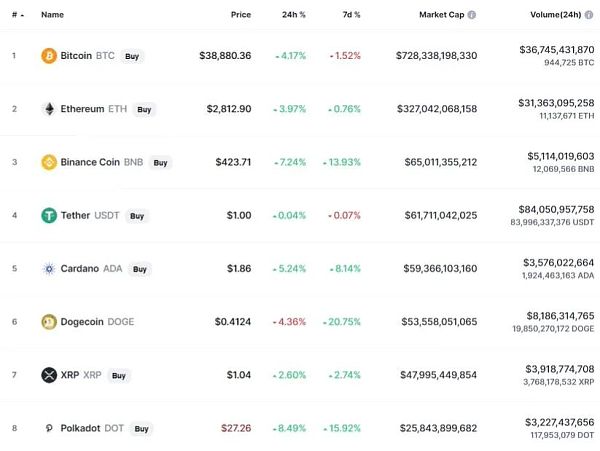The height and width of the screenshot is (451, 600).
Task: Click the Cardano logo icon
Action: pos(48,268)
